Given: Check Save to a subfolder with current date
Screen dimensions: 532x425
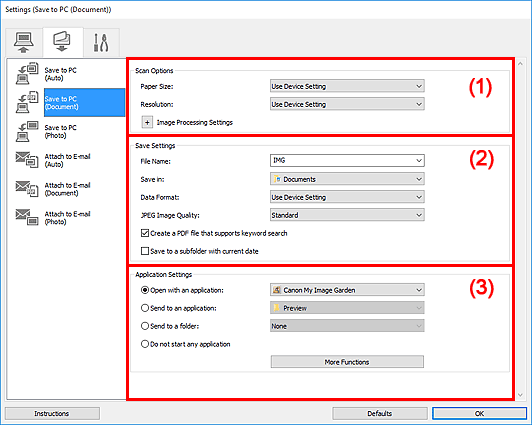Looking at the screenshot, I should 145,251.
